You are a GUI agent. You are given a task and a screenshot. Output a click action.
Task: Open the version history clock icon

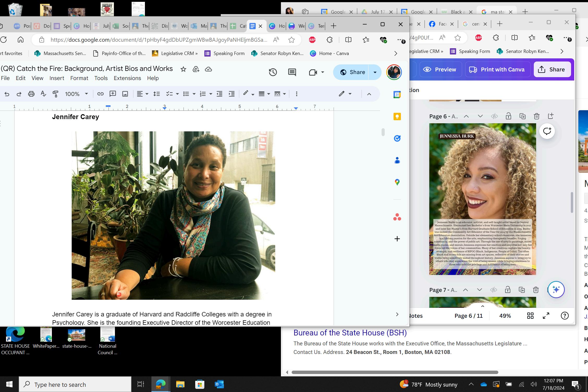tap(273, 72)
